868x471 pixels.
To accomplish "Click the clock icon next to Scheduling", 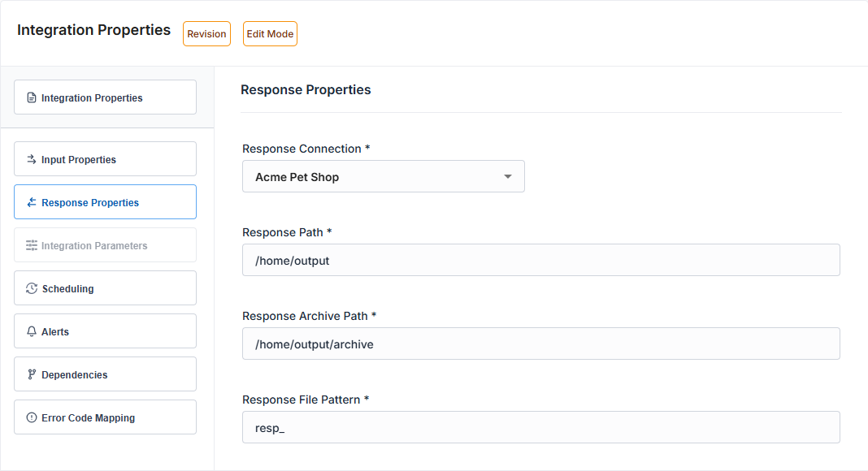I will click(32, 289).
